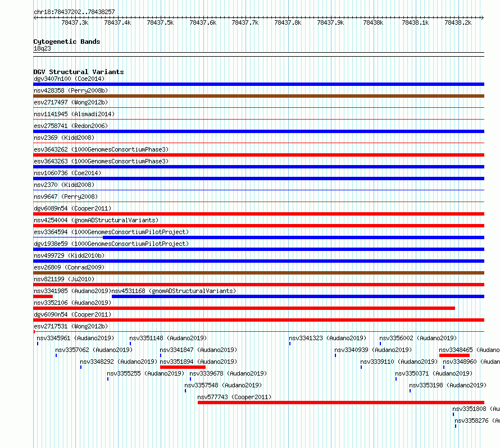Click nsv499729 (Kidd2010b) variant label
Screen dimensions: 500x448
(69, 255)
